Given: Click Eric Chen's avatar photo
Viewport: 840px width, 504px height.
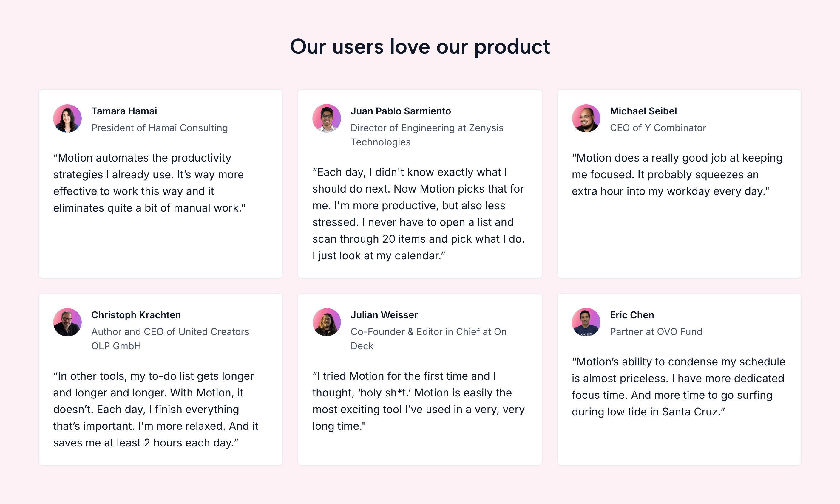Looking at the screenshot, I should [586, 322].
